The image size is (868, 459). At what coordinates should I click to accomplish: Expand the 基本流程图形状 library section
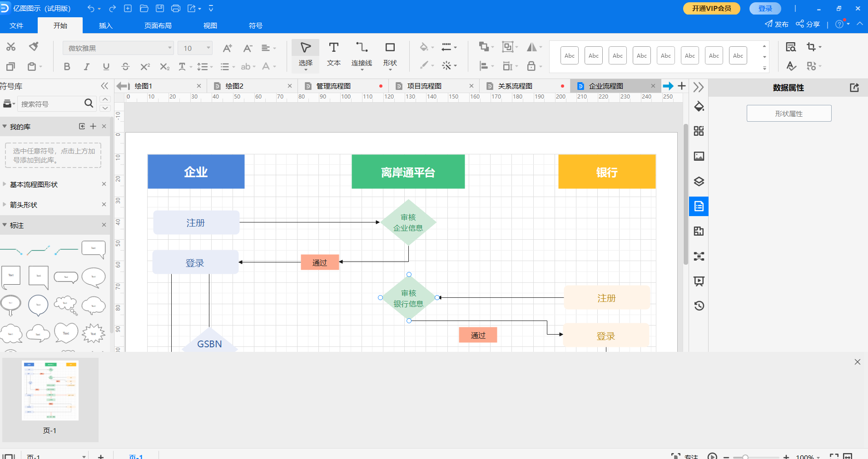(x=34, y=184)
